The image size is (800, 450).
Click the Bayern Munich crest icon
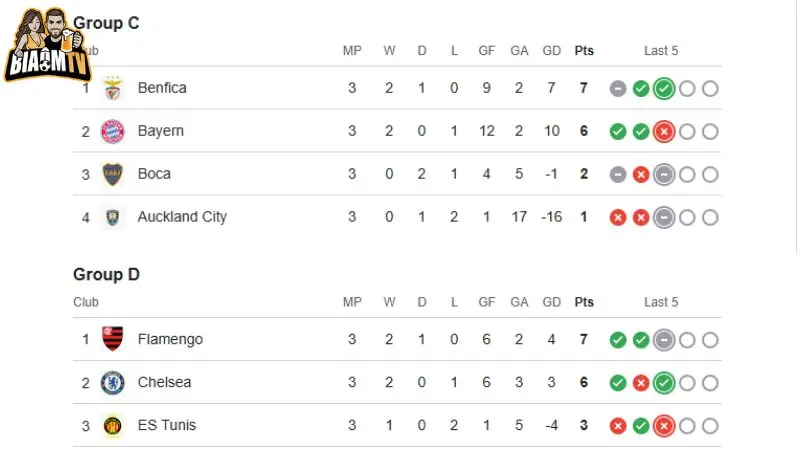click(x=113, y=131)
